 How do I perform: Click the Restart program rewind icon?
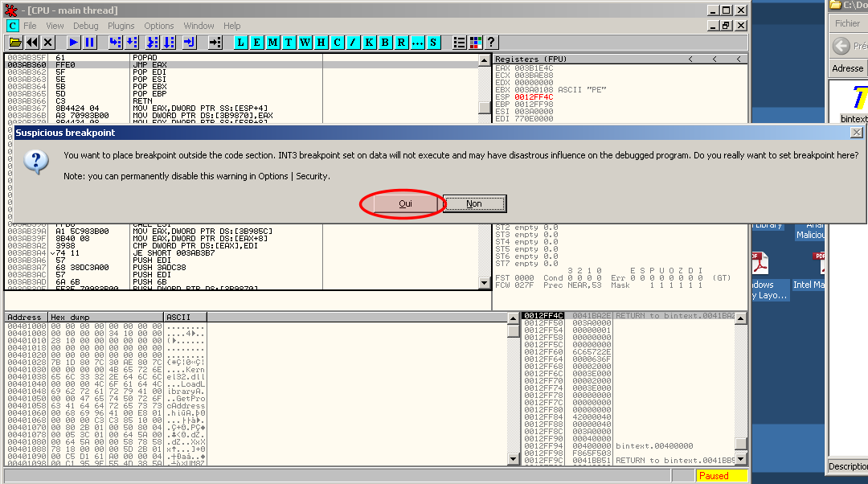pos(31,42)
